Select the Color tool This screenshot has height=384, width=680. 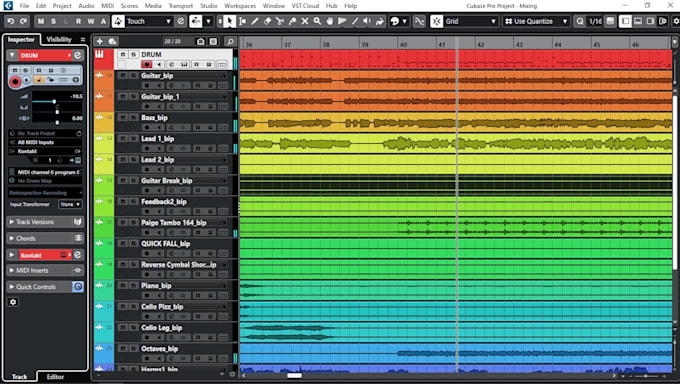[x=380, y=21]
